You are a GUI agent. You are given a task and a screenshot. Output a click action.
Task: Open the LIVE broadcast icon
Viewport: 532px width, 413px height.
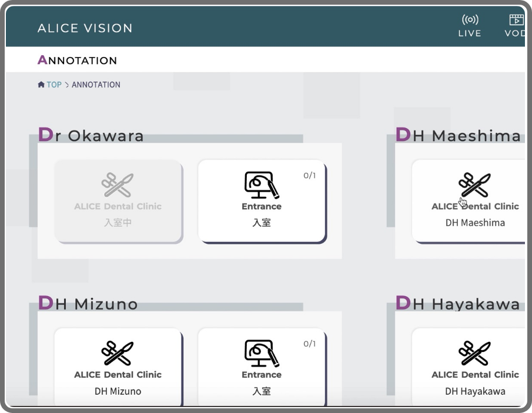pyautogui.click(x=470, y=20)
